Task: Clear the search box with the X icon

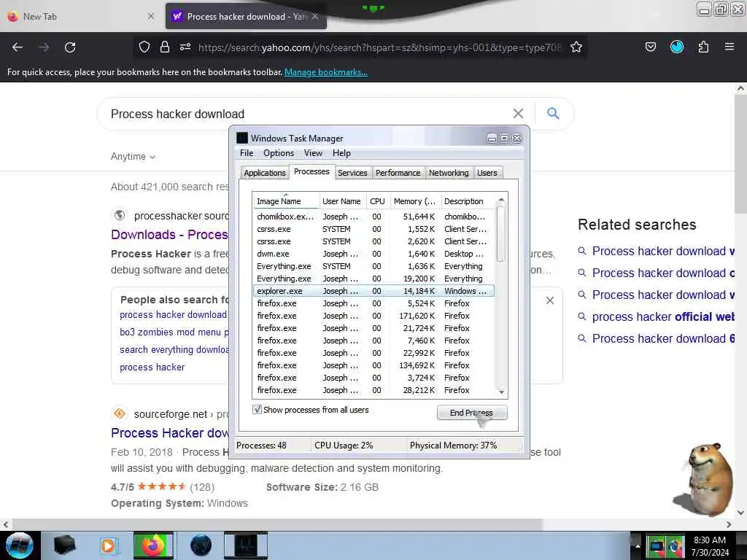Action: [x=518, y=113]
